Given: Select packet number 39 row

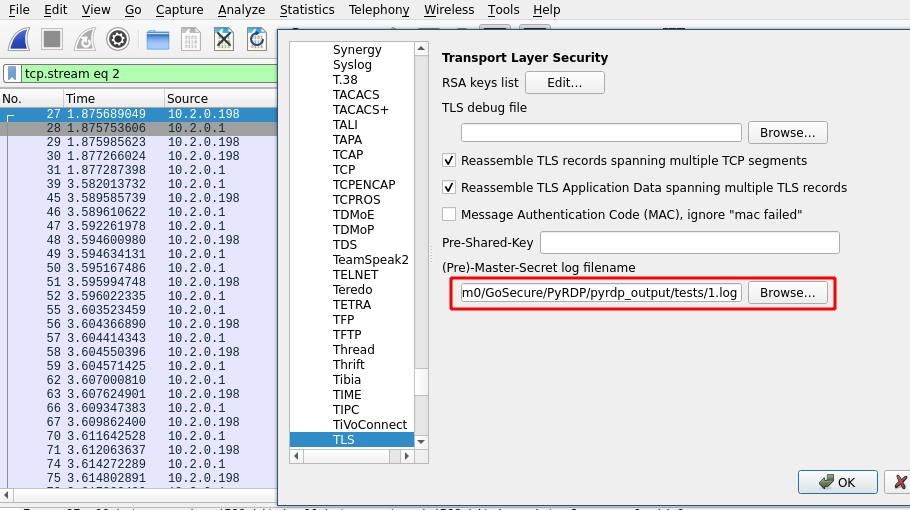Looking at the screenshot, I should tap(138, 184).
